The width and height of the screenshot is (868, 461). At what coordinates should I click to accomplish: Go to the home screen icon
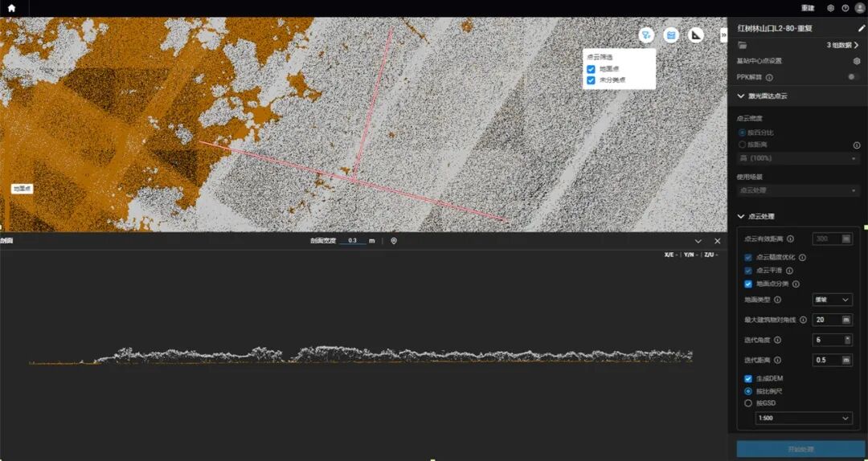11,8
